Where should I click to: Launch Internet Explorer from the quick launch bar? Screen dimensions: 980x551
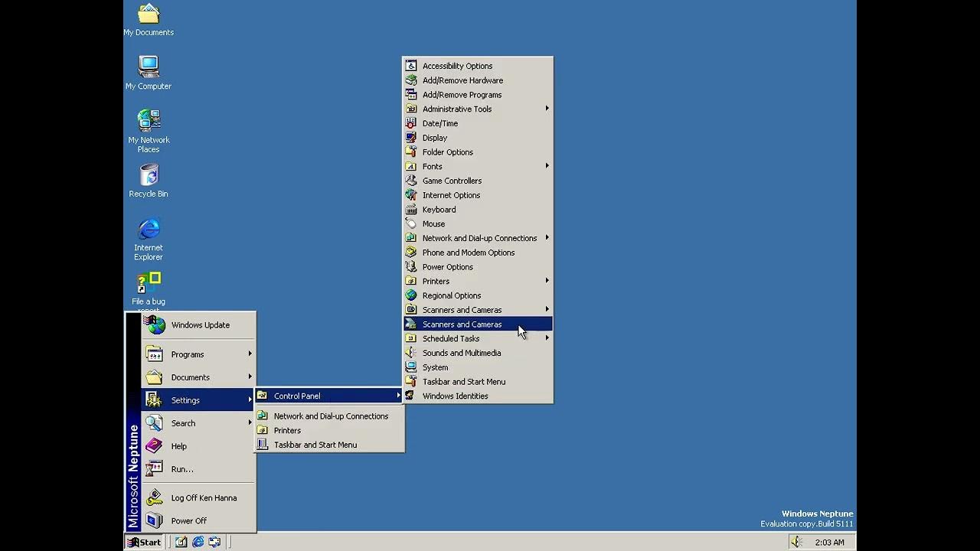coord(198,542)
